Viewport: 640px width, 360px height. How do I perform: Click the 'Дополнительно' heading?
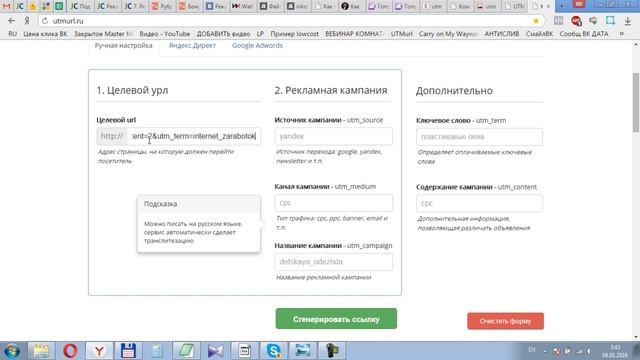tap(454, 91)
